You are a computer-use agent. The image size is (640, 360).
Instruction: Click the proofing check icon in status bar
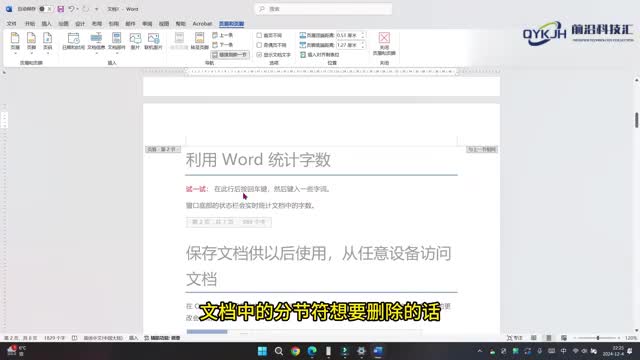[x=75, y=338]
